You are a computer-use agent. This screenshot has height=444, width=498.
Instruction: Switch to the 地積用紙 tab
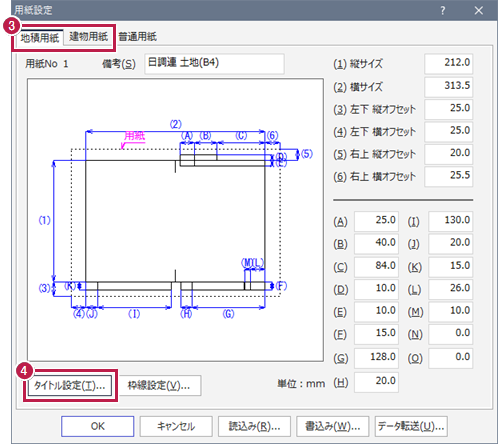pyautogui.click(x=40, y=38)
